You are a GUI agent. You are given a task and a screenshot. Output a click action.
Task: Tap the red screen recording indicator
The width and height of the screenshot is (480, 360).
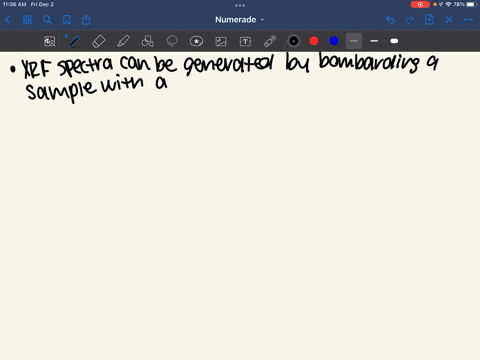pos(420,4)
